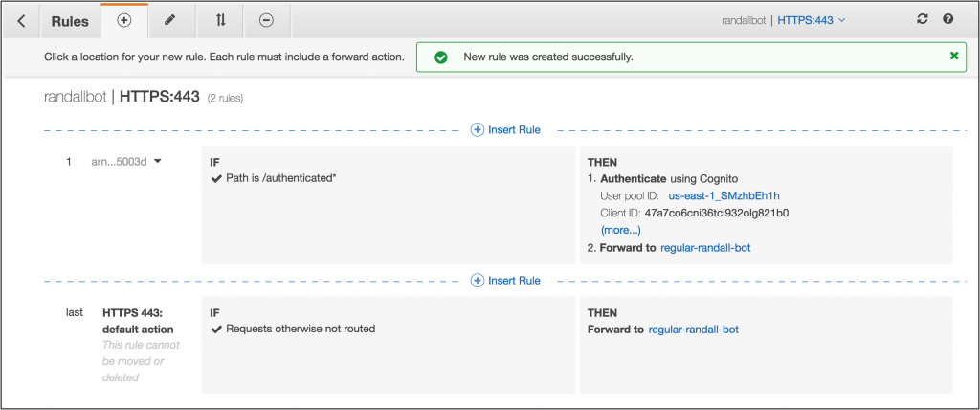Open the HTTPS:443 listener dropdown
The height and width of the screenshot is (410, 980).
coord(812,20)
